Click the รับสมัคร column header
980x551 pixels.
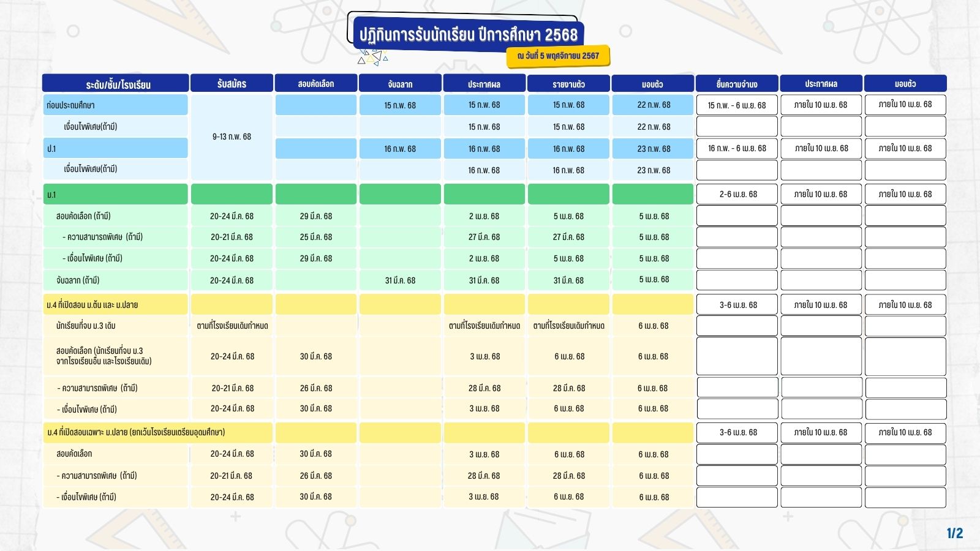pyautogui.click(x=232, y=84)
